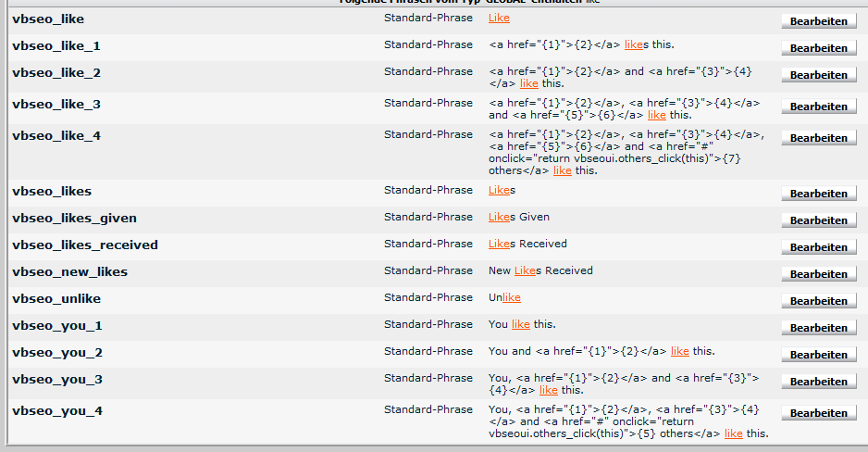Select the vbseo_you_2 phrase name
The height and width of the screenshot is (452, 868).
pyautogui.click(x=57, y=353)
